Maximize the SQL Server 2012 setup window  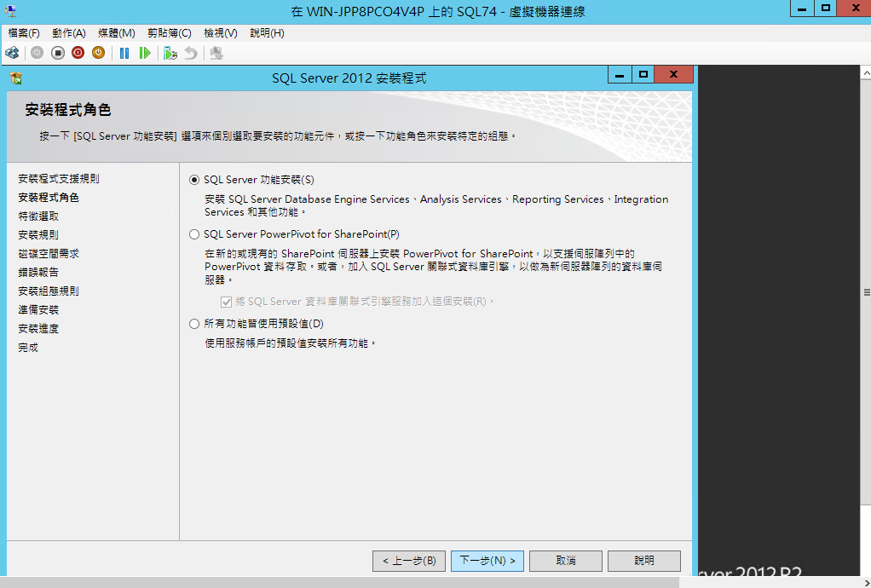tap(643, 74)
